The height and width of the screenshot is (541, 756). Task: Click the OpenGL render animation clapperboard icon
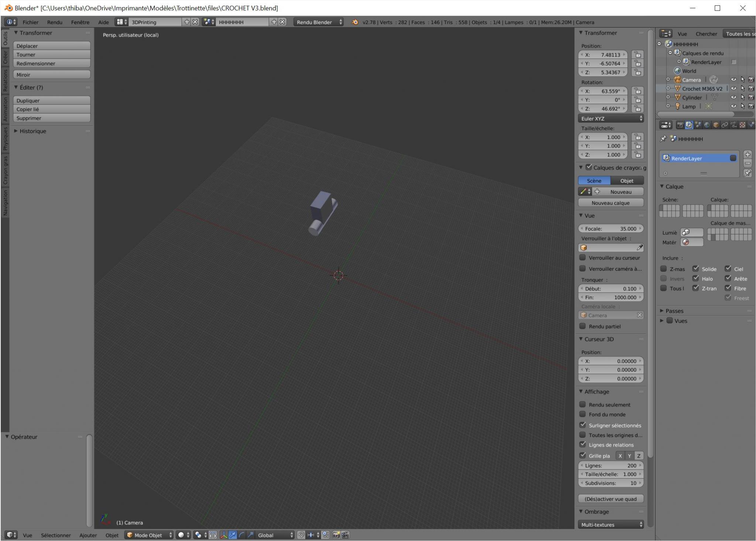345,535
